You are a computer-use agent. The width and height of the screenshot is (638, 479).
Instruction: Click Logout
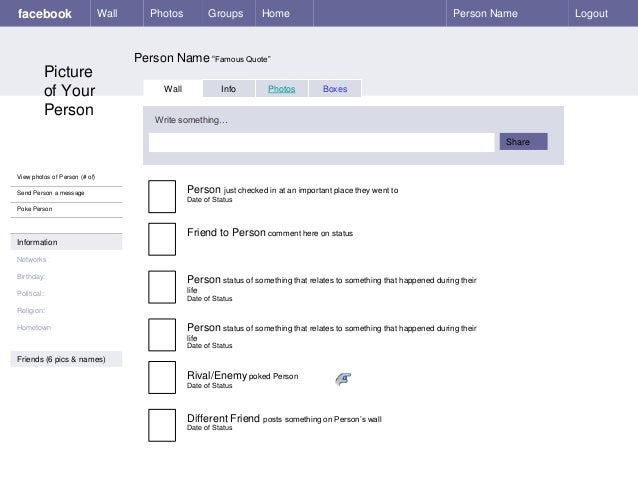pyautogui.click(x=591, y=13)
